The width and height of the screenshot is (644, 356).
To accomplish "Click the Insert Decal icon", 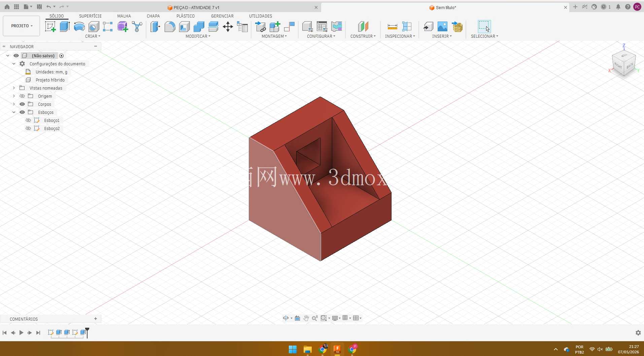I will pos(442,27).
